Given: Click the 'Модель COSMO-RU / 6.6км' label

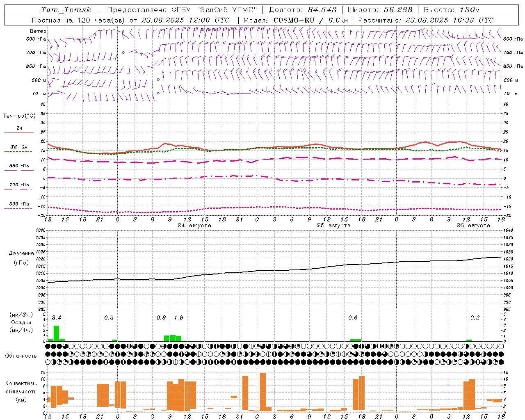Looking at the screenshot, I should [x=296, y=20].
